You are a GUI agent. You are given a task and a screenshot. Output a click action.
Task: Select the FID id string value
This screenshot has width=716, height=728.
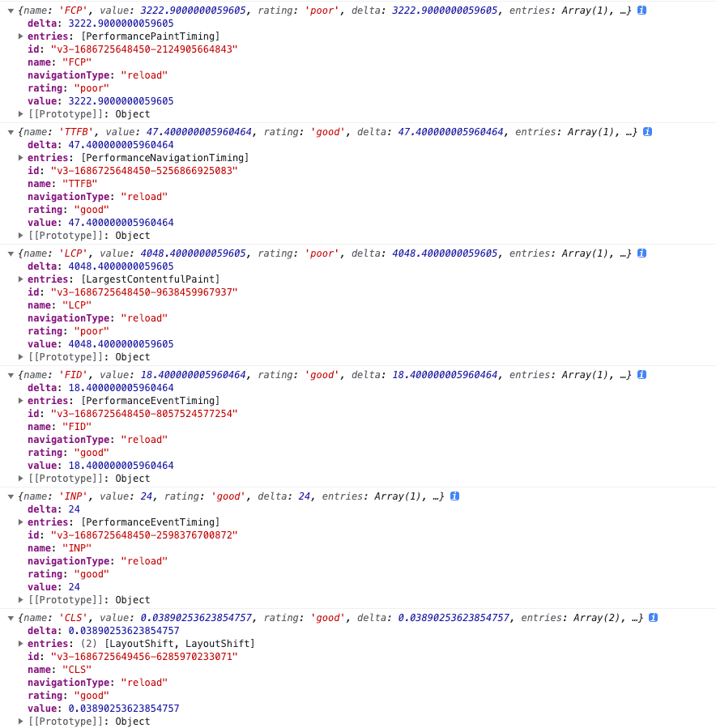143,414
